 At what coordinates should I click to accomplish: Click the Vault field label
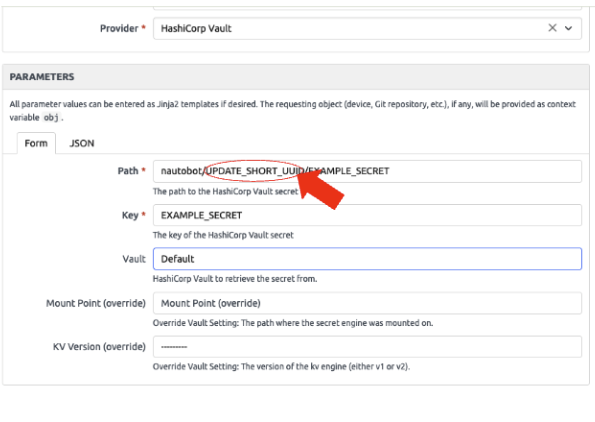click(x=134, y=259)
